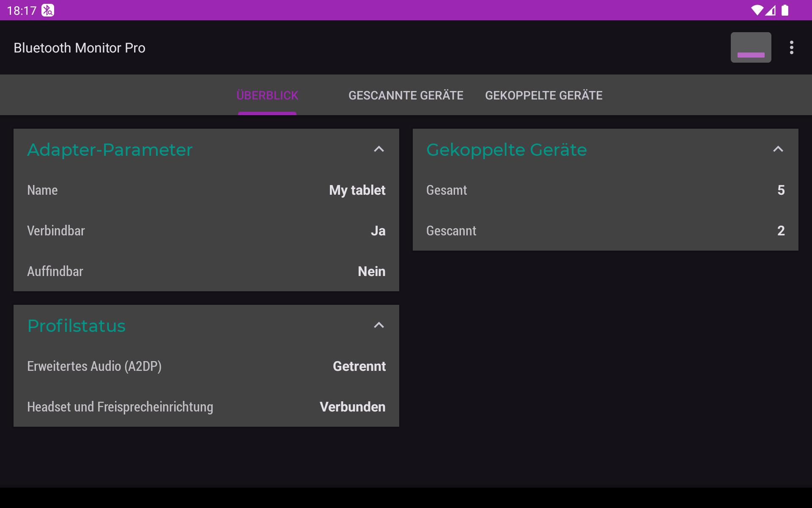812x508 pixels.
Task: Click the 'Profilstatus' heading
Action: pyautogui.click(x=77, y=326)
